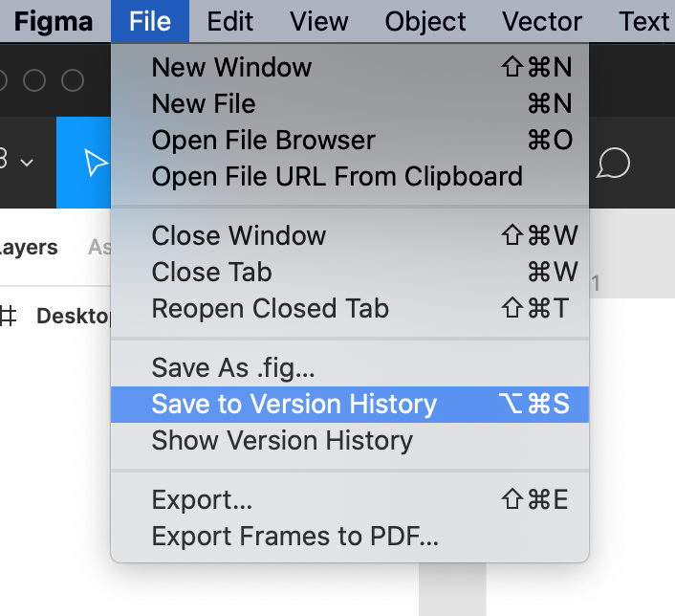Expand the chevron dropdown left of Move tool

[x=27, y=163]
